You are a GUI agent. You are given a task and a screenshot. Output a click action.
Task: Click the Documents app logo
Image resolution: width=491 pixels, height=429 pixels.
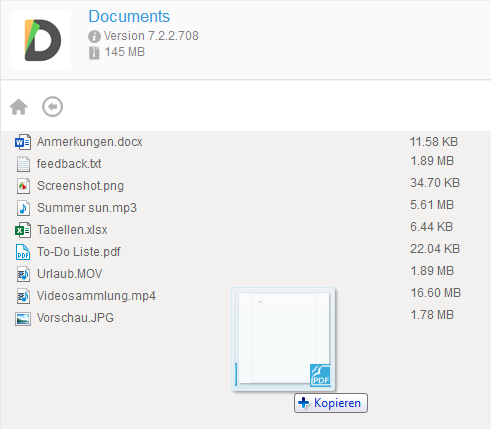click(41, 40)
